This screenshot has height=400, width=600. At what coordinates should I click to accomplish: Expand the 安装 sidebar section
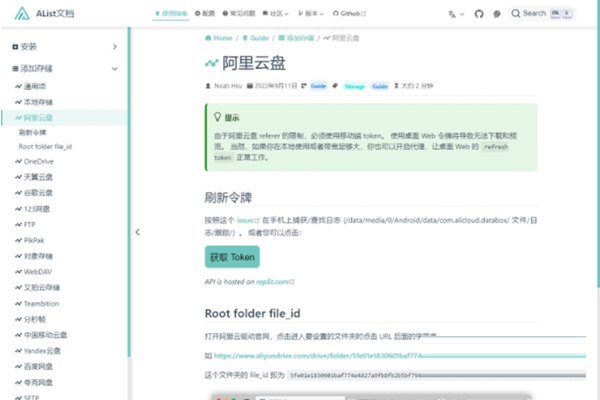pyautogui.click(x=115, y=47)
